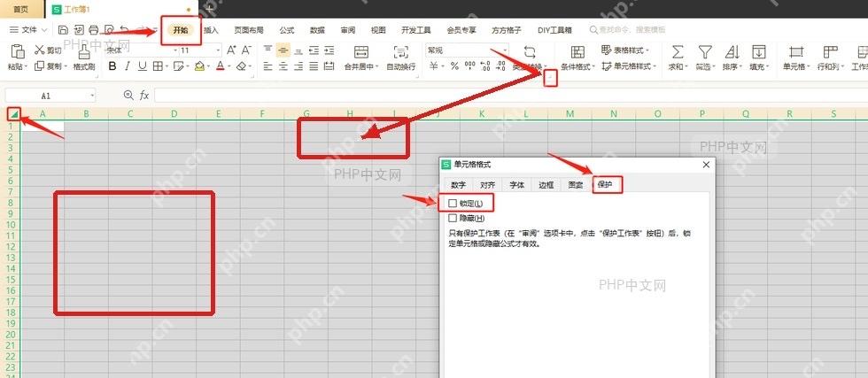
Task: Decrease font size with A- icon
Action: click(x=246, y=50)
